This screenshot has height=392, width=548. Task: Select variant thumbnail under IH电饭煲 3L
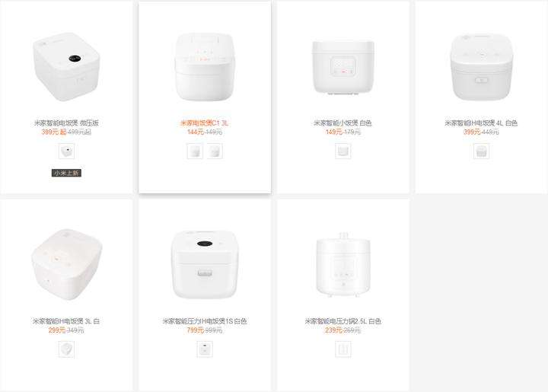point(66,349)
